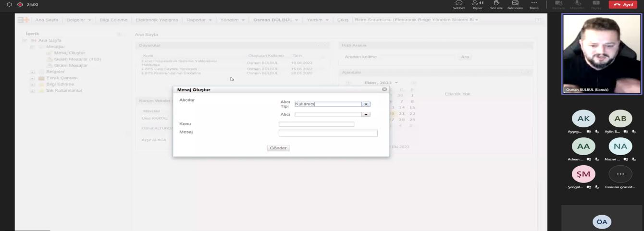Close the Mesaj Oluştur dialog

point(384,89)
